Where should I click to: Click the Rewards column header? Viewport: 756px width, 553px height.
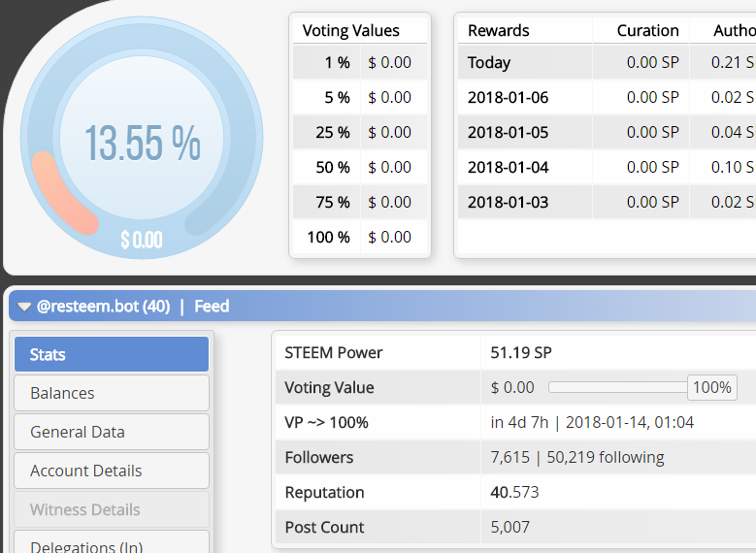coord(499,30)
